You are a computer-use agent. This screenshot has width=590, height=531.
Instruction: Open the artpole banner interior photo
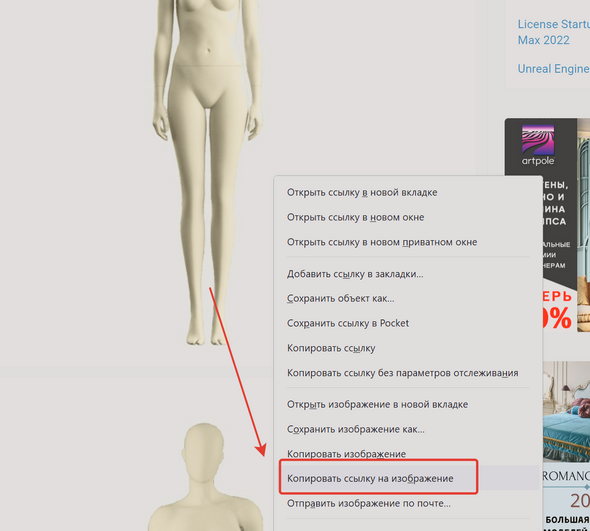click(x=584, y=225)
